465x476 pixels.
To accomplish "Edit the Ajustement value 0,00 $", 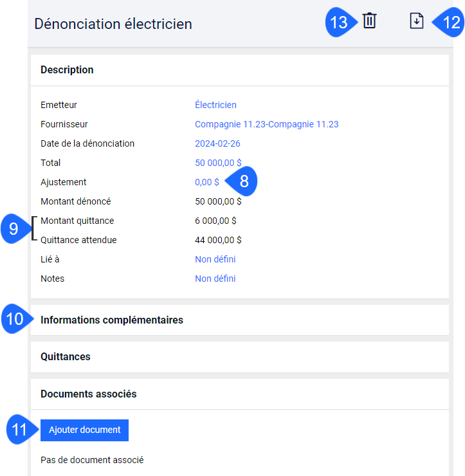I will click(x=206, y=182).
